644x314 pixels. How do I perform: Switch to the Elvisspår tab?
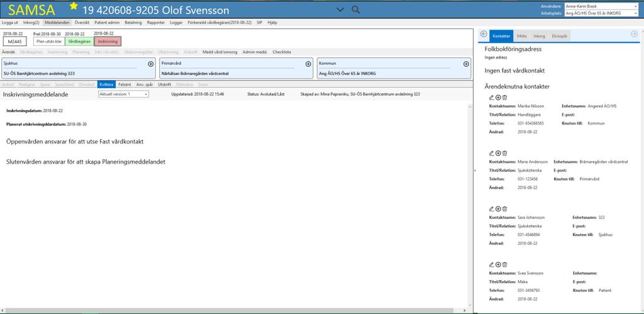tap(560, 36)
